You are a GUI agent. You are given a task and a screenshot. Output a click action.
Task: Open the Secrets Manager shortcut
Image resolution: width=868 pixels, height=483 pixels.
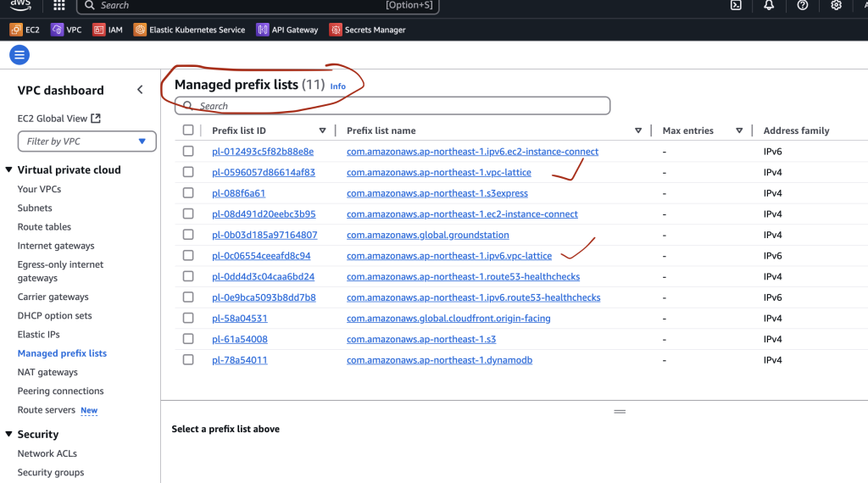point(368,30)
